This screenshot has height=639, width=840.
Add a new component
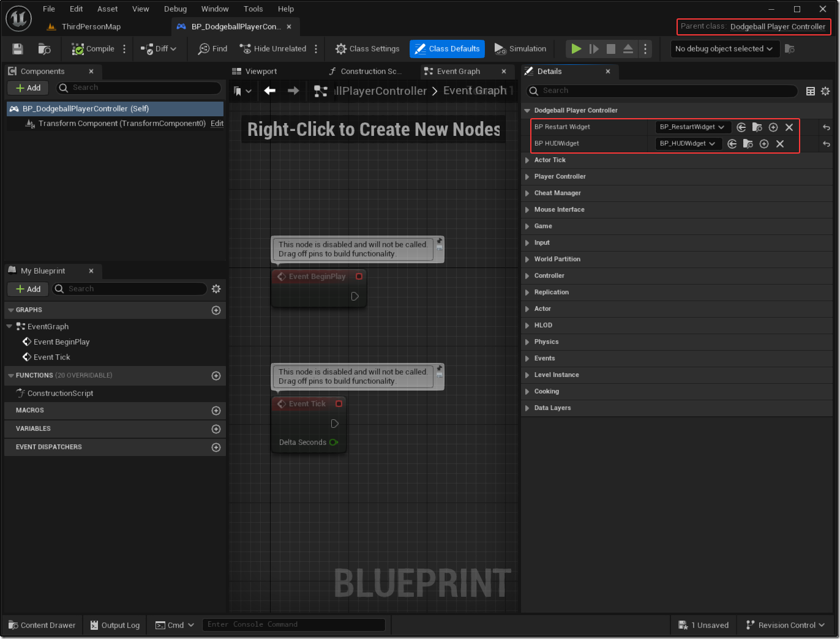[28, 88]
